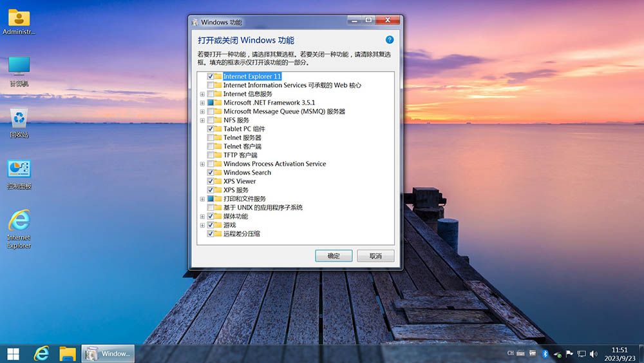Image resolution: width=644 pixels, height=363 pixels.
Task: Expand the 打印和文件服务 tree node
Action: point(202,199)
